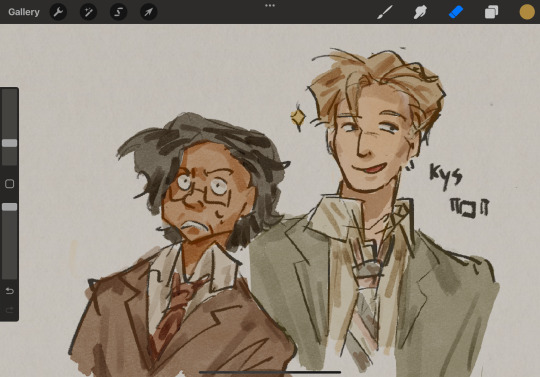
Task: Open the Selection tool
Action: 118,12
